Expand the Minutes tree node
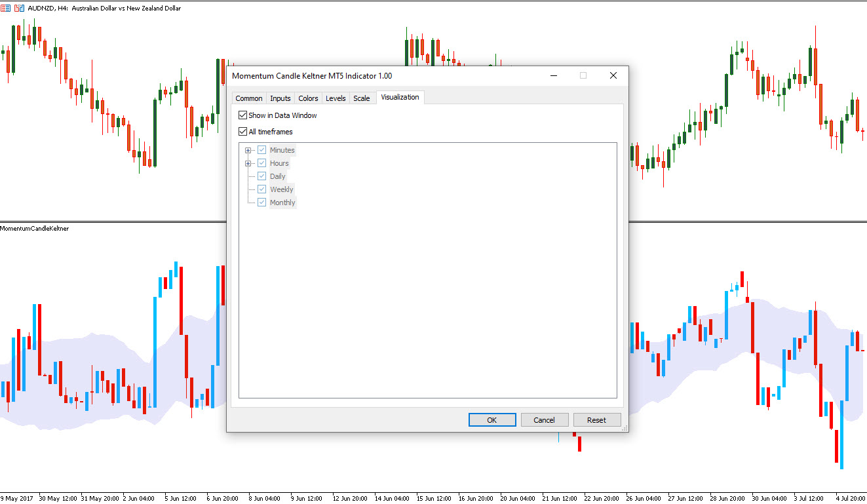The image size is (867, 504). [x=248, y=150]
